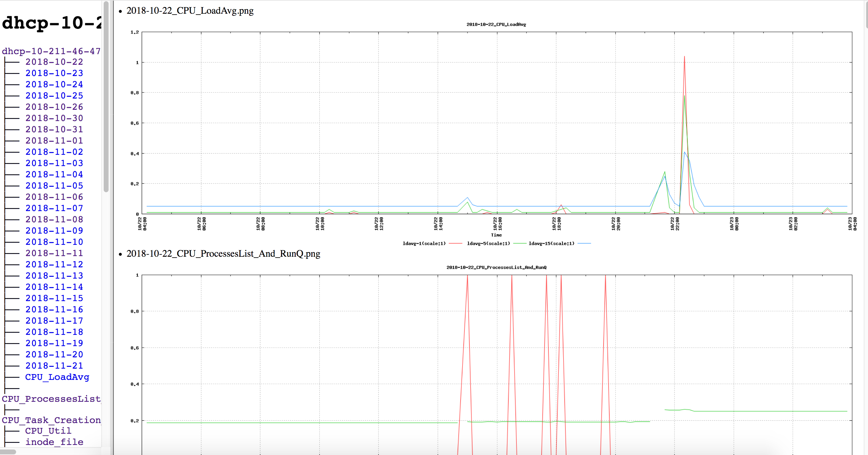This screenshot has width=868, height=455.
Task: Select the 2018-10-26 folder link
Action: [x=54, y=107]
